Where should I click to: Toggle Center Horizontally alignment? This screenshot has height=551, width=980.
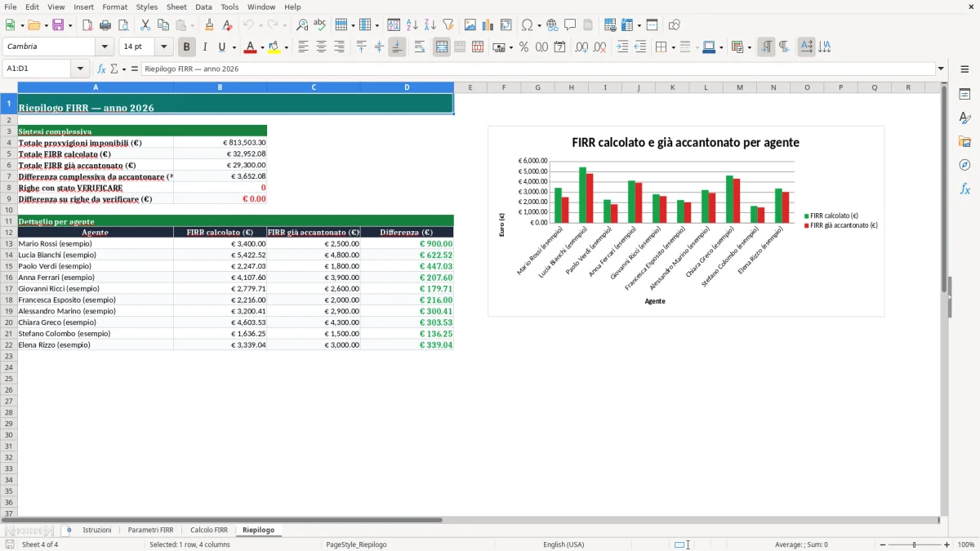[x=321, y=47]
